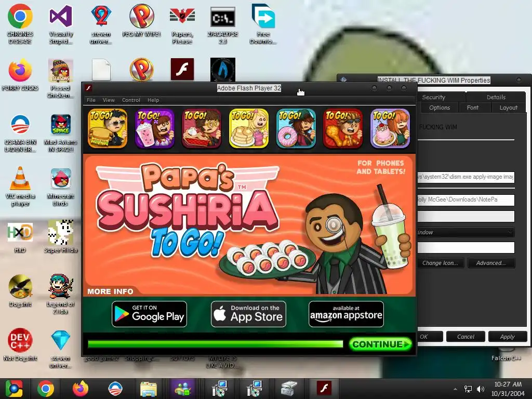This screenshot has width=532, height=399.
Task: Click Papa's Pancakeria To Go pancake icon
Action: click(x=249, y=128)
